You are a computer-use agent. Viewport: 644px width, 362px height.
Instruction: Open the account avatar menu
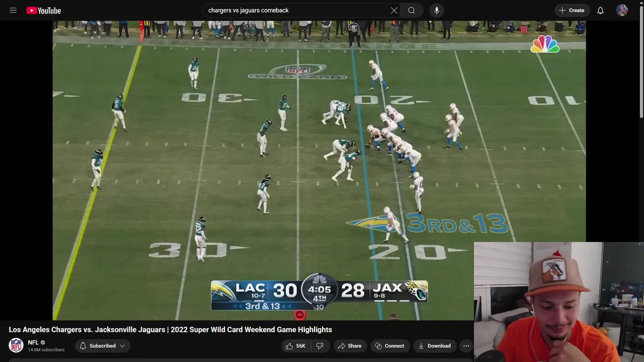point(622,10)
